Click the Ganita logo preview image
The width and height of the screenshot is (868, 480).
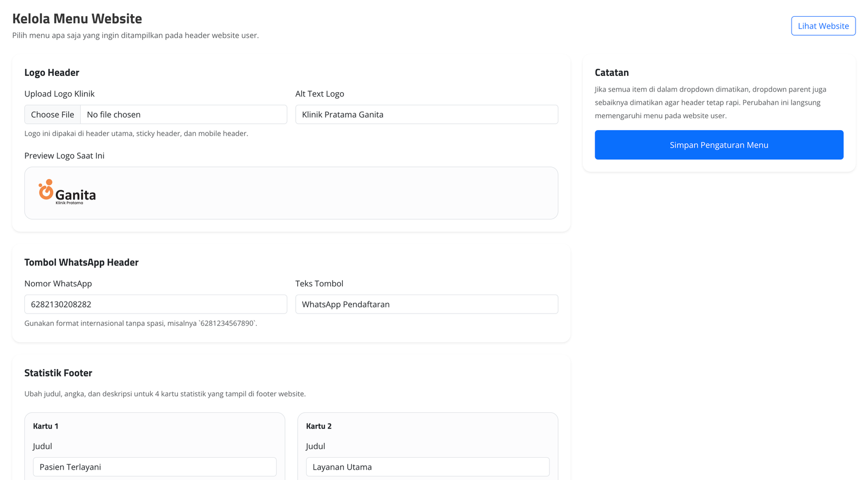coord(67,193)
